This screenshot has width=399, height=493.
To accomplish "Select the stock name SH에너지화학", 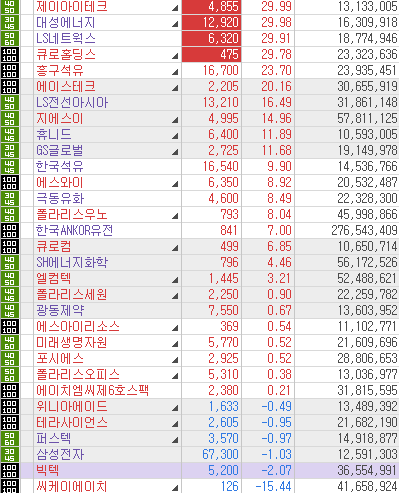I will [x=72, y=263].
